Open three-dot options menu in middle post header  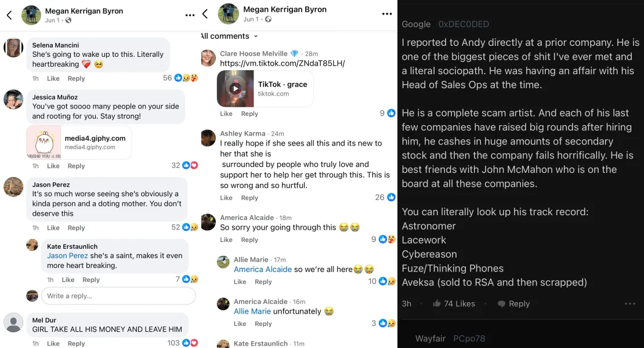coord(387,14)
